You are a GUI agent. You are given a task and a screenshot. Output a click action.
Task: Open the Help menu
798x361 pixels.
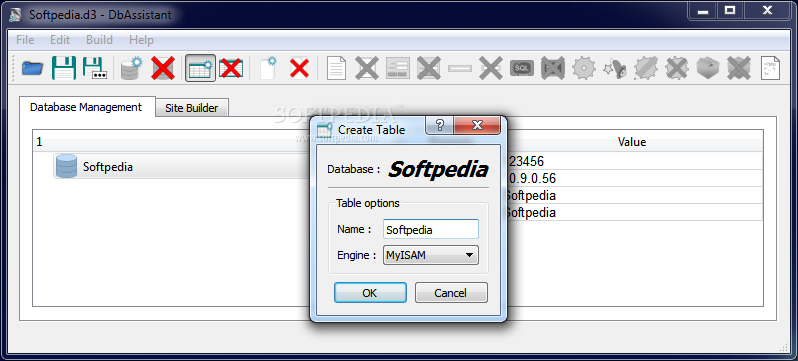pyautogui.click(x=141, y=40)
